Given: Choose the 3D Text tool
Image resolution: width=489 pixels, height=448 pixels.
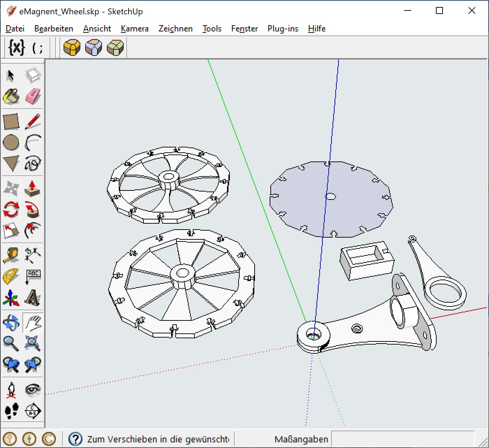Looking at the screenshot, I should tap(33, 298).
